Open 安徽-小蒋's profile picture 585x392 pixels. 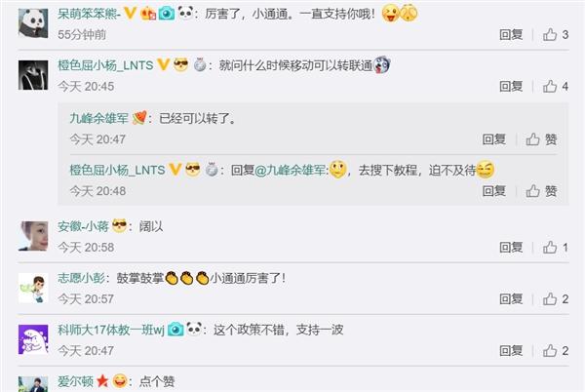click(x=33, y=236)
